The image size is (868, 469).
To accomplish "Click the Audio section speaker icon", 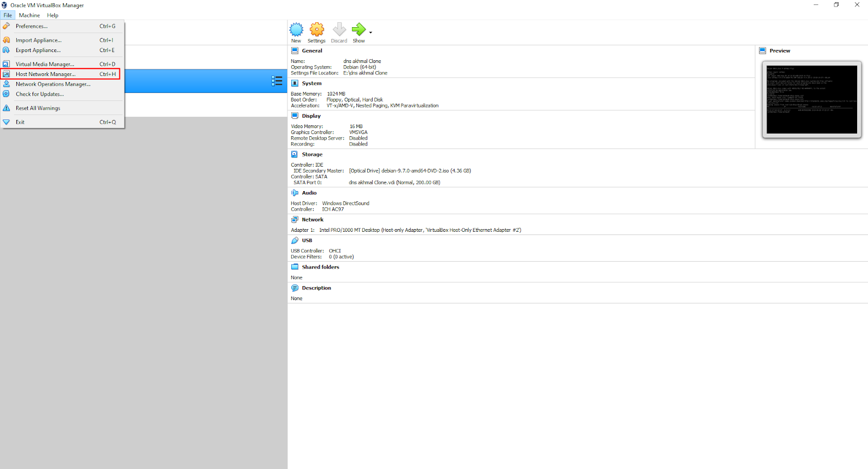I will coord(295,193).
